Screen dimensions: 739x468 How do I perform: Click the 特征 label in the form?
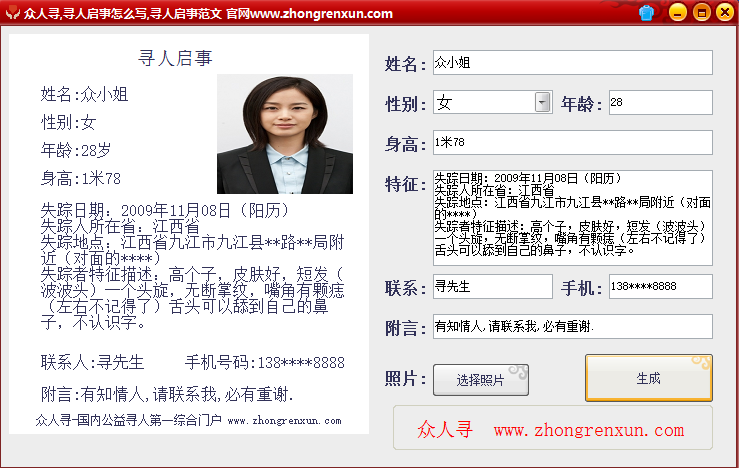pos(405,184)
